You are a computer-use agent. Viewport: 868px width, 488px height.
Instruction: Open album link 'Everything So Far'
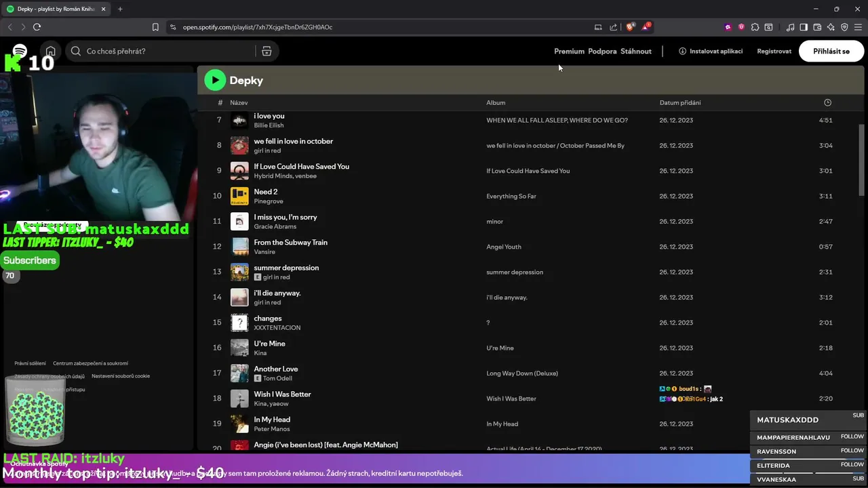pyautogui.click(x=511, y=196)
